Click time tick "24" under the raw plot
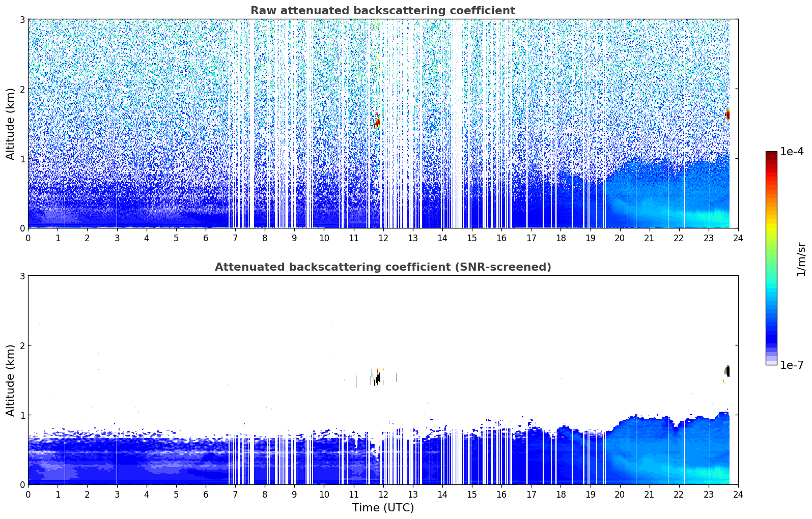The width and height of the screenshot is (812, 519). pos(738,238)
